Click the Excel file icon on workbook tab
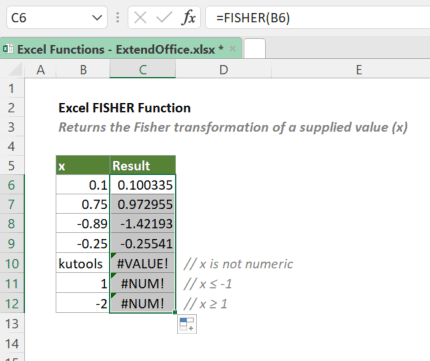This screenshot has height=361, width=430. [8, 49]
